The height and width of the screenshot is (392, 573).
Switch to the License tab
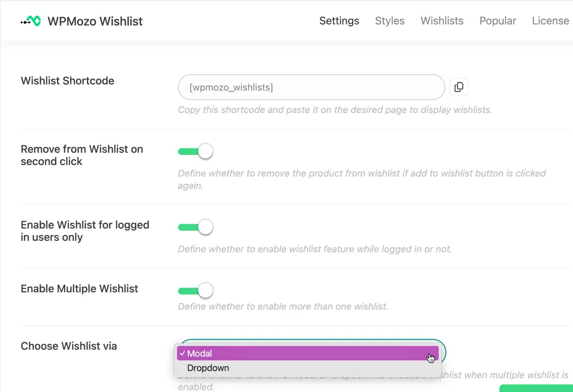(x=551, y=21)
